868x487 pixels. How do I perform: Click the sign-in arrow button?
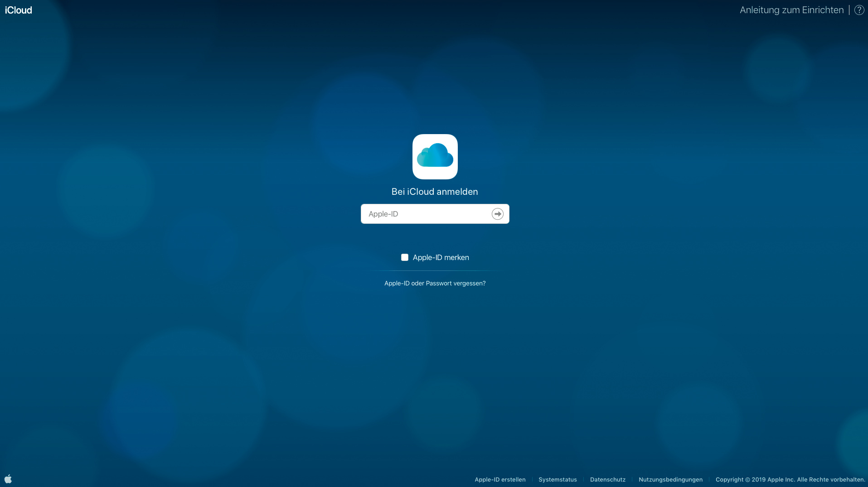(x=497, y=214)
